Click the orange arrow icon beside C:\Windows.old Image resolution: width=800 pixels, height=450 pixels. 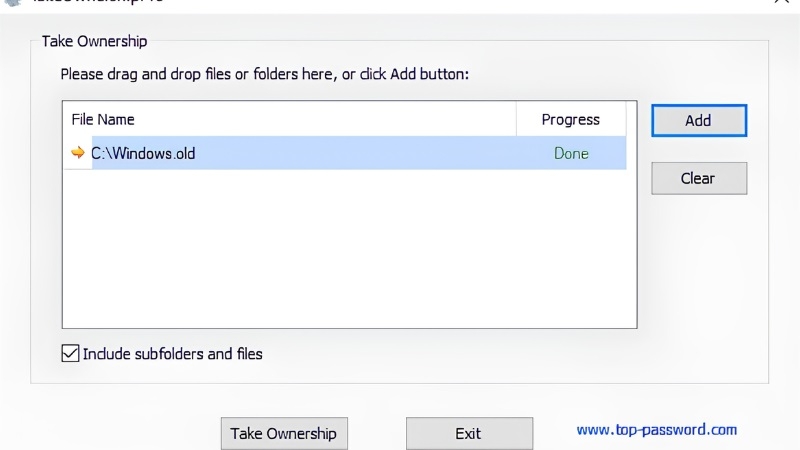coord(78,153)
